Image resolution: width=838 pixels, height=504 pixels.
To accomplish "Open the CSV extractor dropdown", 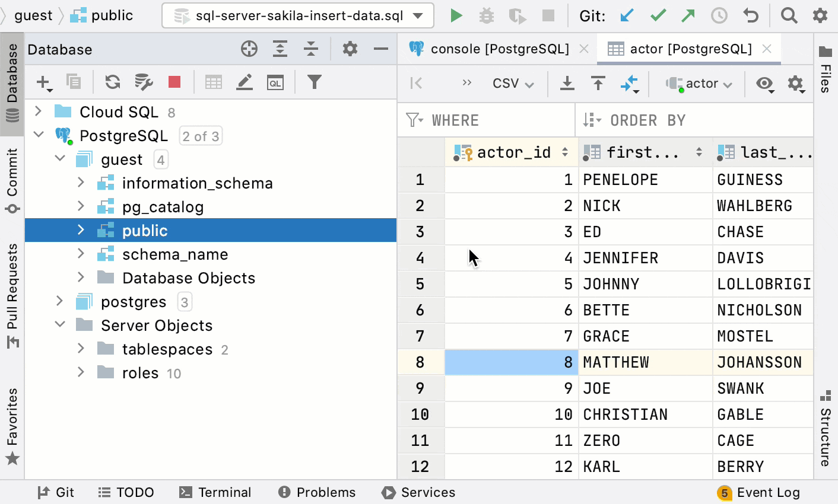I will click(512, 84).
